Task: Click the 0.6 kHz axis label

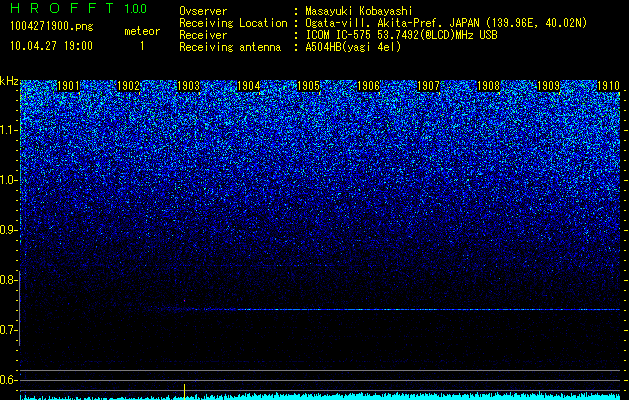Action: tap(9, 380)
